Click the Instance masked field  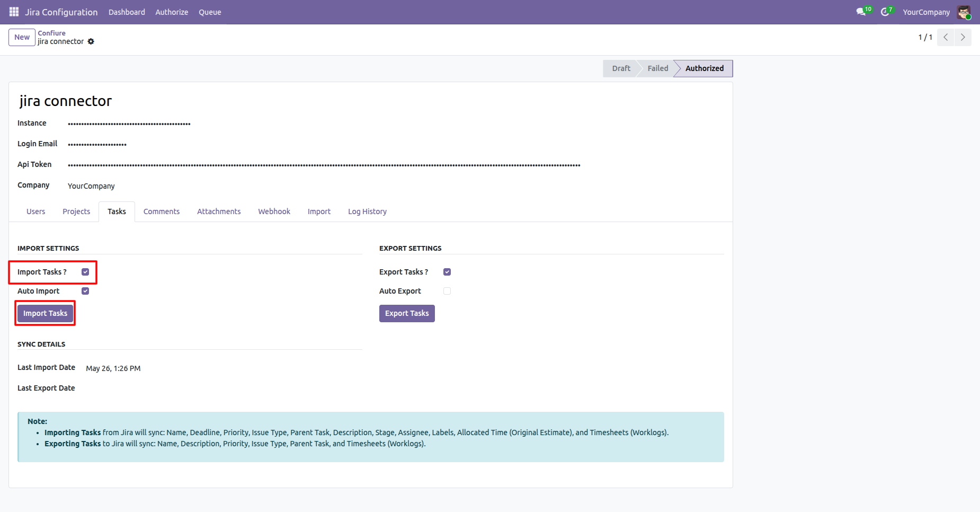(x=129, y=124)
